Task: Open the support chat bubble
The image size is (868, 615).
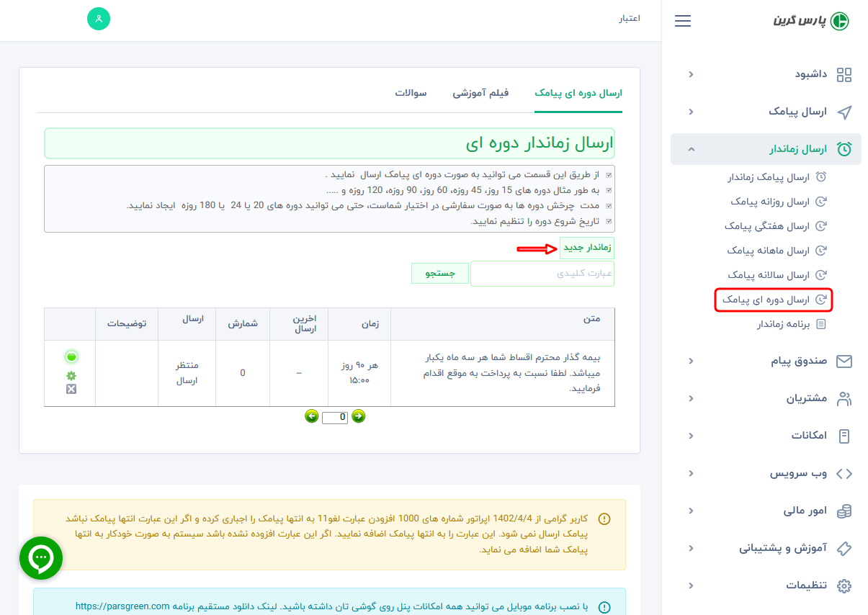Action: pyautogui.click(x=41, y=557)
